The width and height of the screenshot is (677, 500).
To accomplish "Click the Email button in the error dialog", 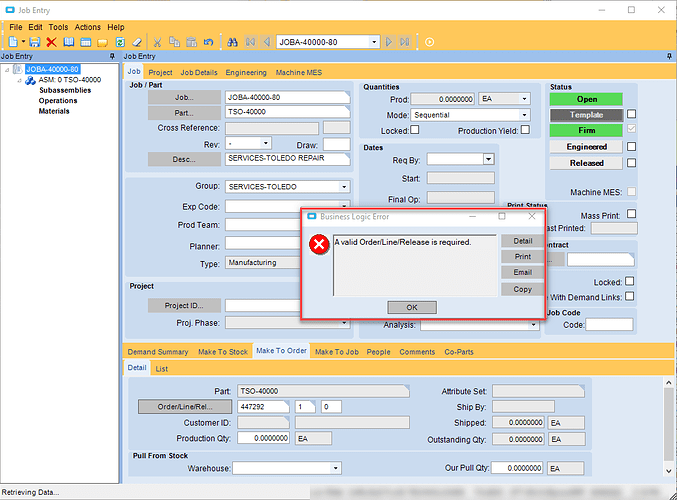I will (x=523, y=272).
